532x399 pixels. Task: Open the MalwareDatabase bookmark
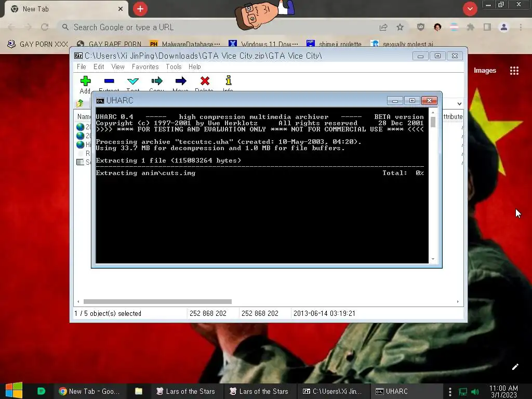[x=185, y=44]
